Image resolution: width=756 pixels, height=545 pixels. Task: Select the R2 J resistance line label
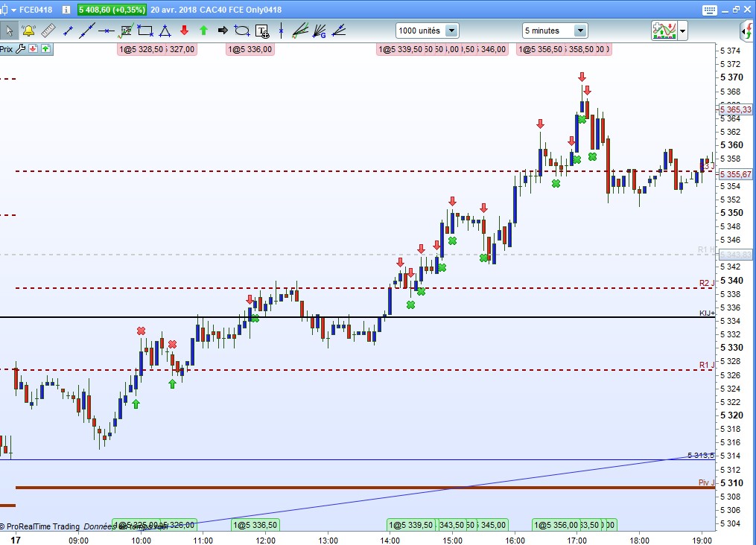coord(707,283)
